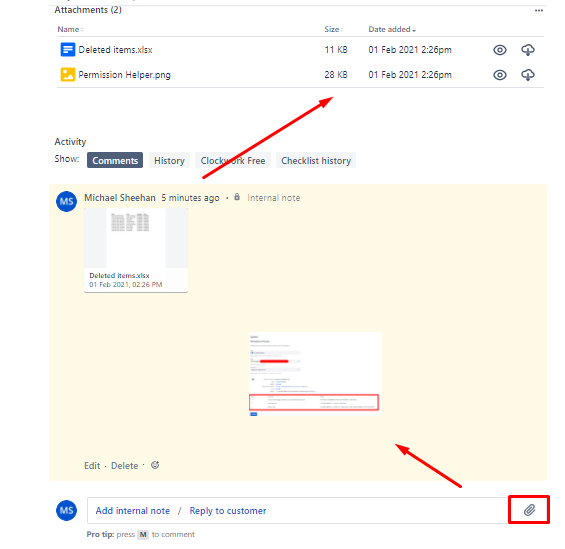565x549 pixels.
Task: Select the date of Deleted items.xlsx row
Action: click(410, 50)
